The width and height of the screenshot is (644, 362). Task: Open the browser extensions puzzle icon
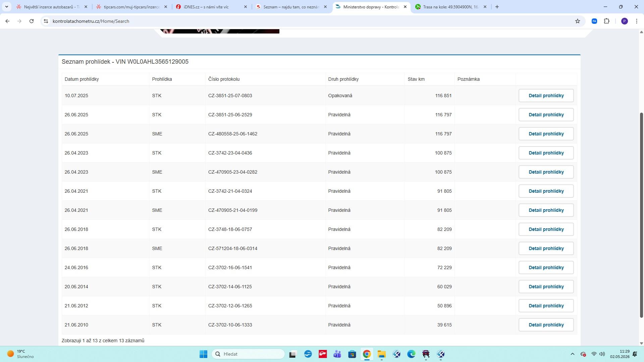tap(607, 21)
